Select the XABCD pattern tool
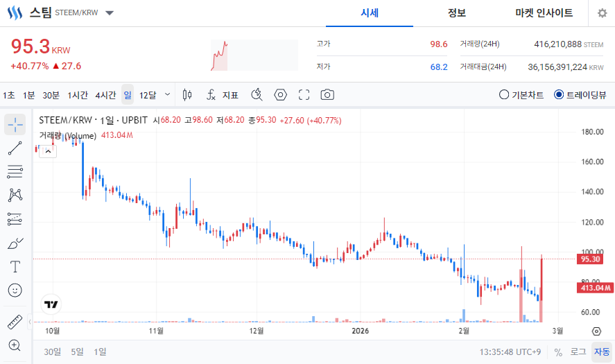Viewport: 615px width, 364px height. tap(15, 195)
